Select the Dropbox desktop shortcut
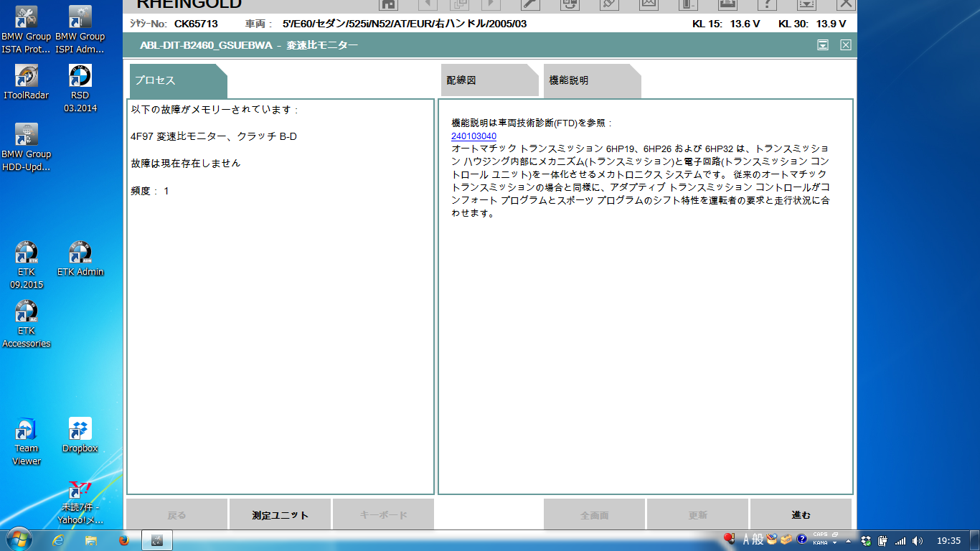Image resolution: width=980 pixels, height=551 pixels. 80,435
